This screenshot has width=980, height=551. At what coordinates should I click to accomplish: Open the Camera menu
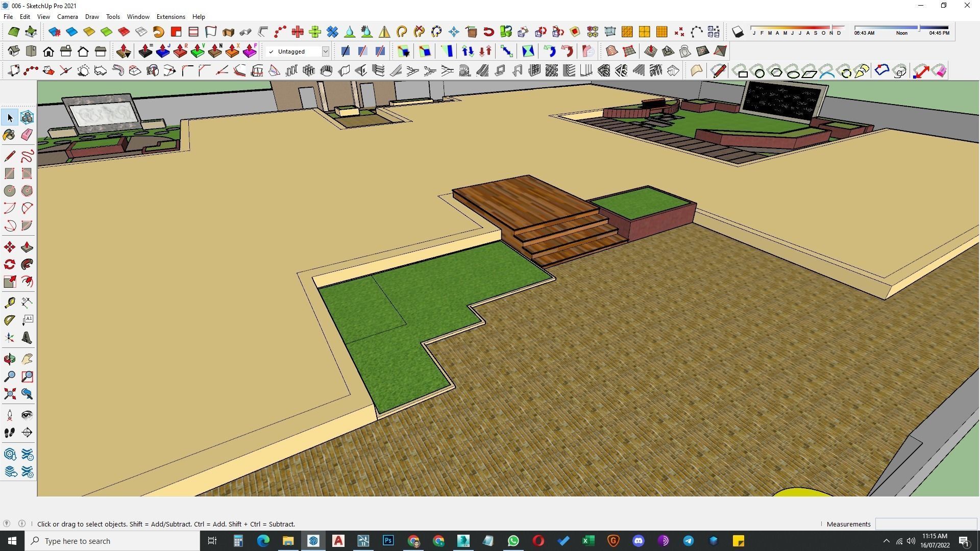coord(67,17)
